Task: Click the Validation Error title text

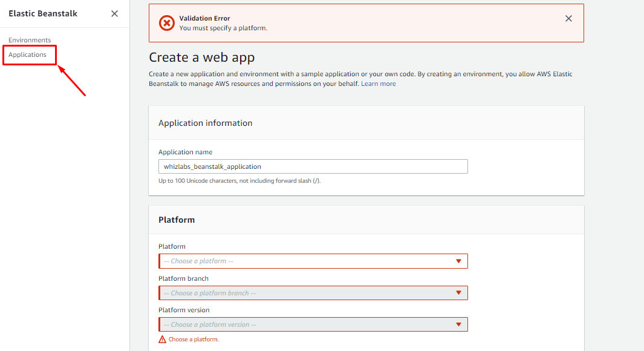Action: click(x=204, y=18)
